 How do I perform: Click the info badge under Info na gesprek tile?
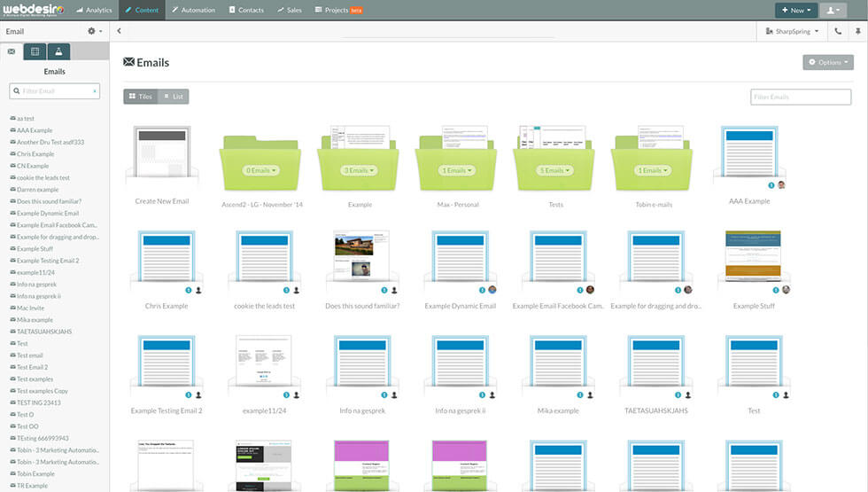coord(384,395)
